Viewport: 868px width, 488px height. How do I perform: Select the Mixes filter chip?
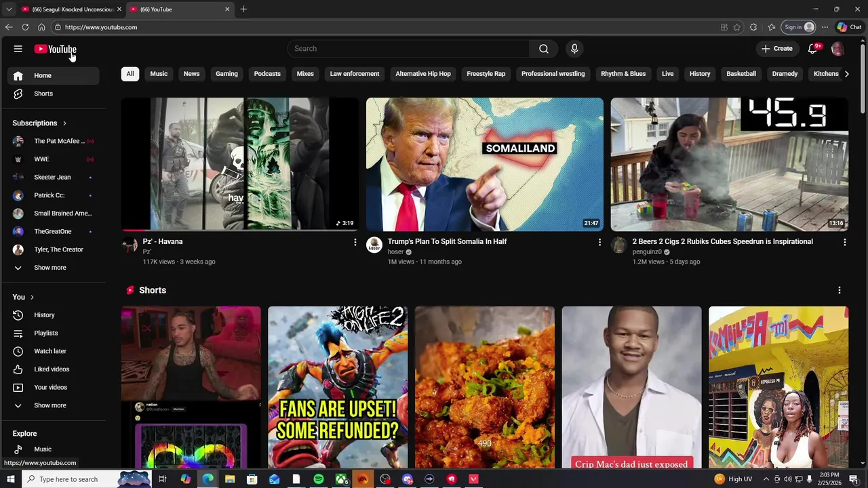click(x=305, y=74)
